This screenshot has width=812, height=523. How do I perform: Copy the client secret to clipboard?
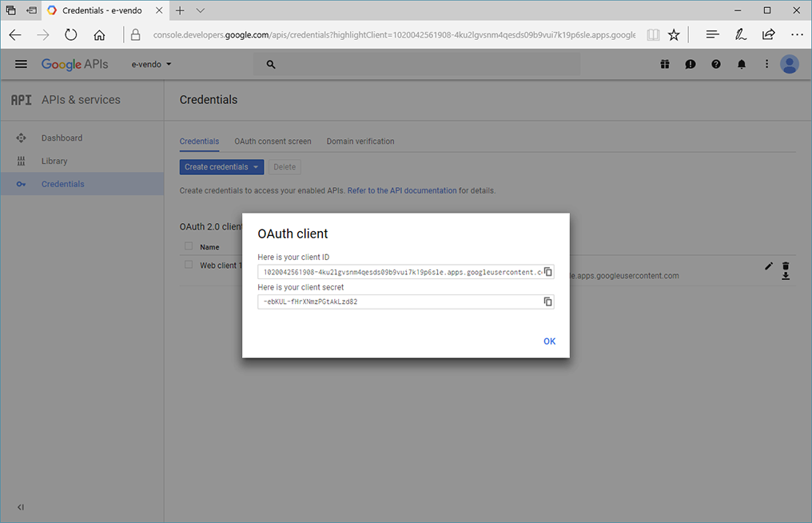point(548,301)
